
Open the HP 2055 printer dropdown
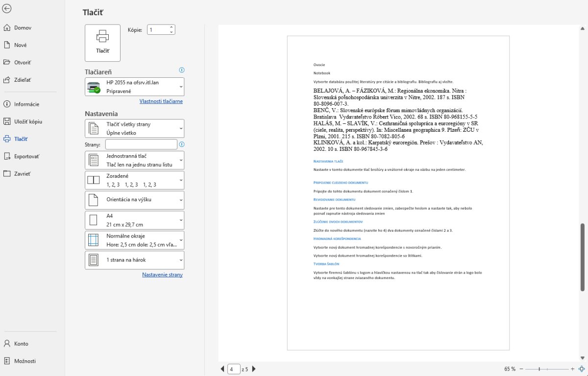135,87
